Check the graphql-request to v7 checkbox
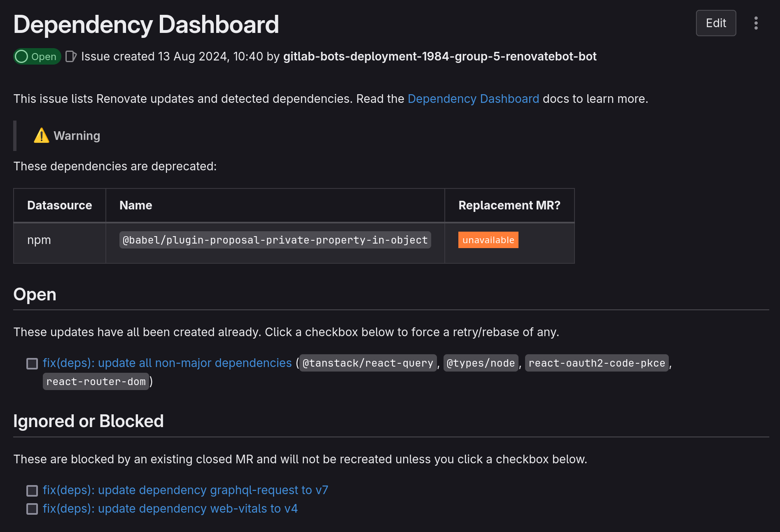The image size is (780, 532). [x=32, y=490]
